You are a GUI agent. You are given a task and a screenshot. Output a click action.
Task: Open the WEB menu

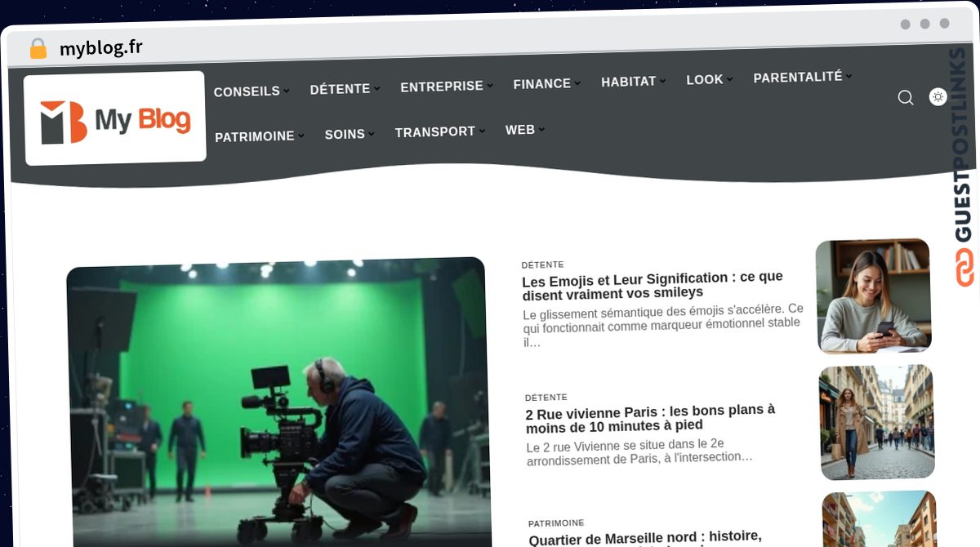(x=520, y=130)
